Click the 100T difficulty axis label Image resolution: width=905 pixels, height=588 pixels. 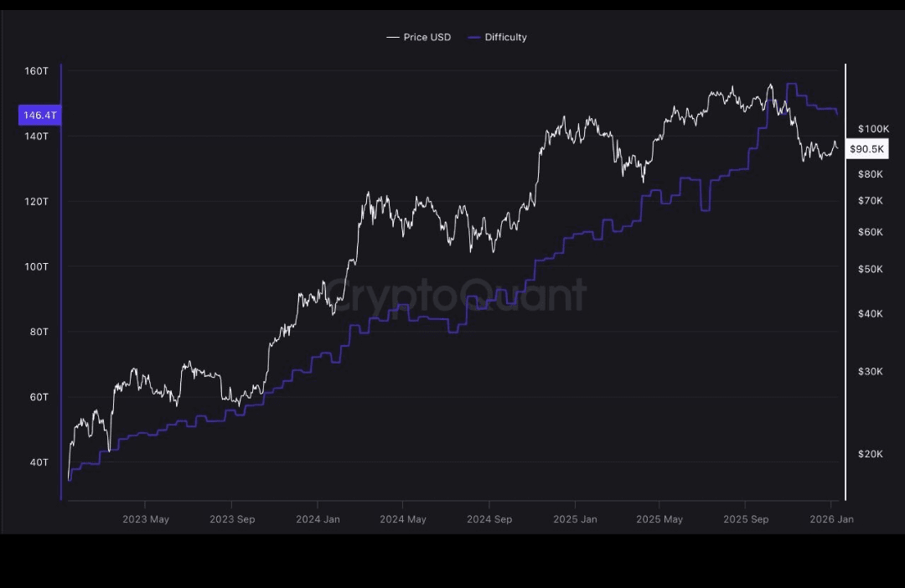tap(37, 266)
